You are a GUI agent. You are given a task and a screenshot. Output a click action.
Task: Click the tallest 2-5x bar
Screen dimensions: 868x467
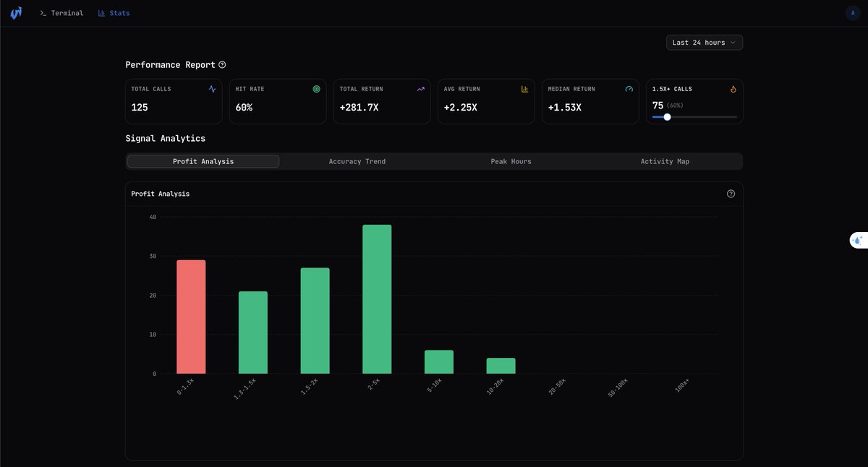(377, 299)
